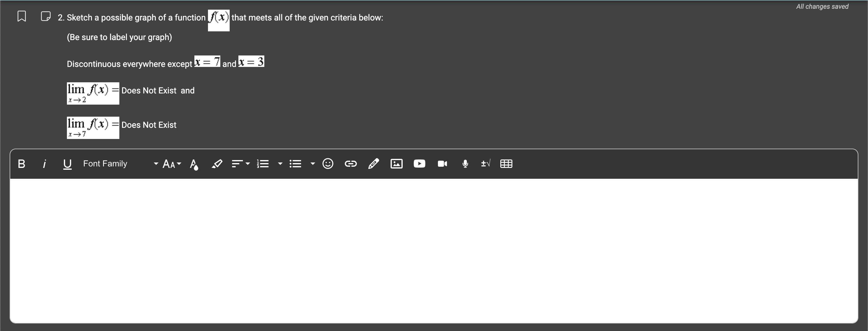This screenshot has width=868, height=331.
Task: Open the font size selector
Action: click(x=171, y=164)
